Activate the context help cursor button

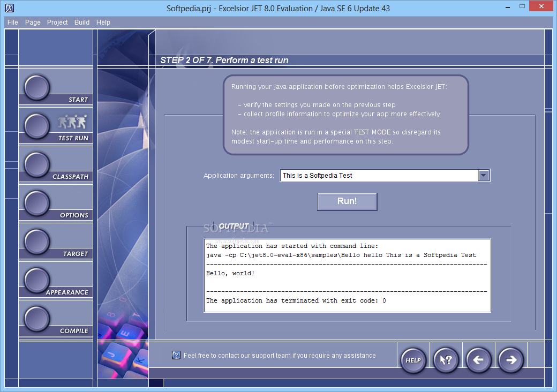[x=446, y=360]
